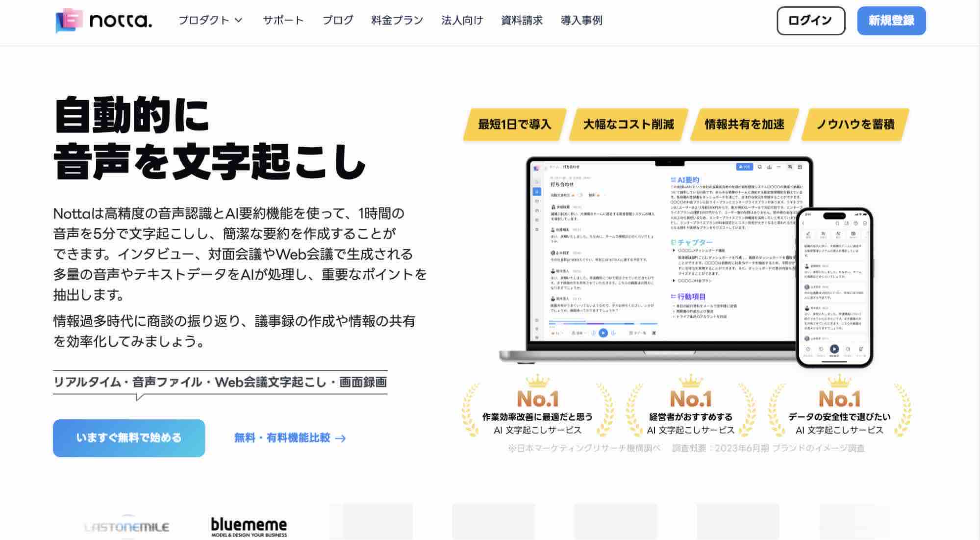Click the リアルタイム・音声ファイル・Web会議文字起こし・画面録画 label
This screenshot has width=980, height=540.
(x=220, y=382)
